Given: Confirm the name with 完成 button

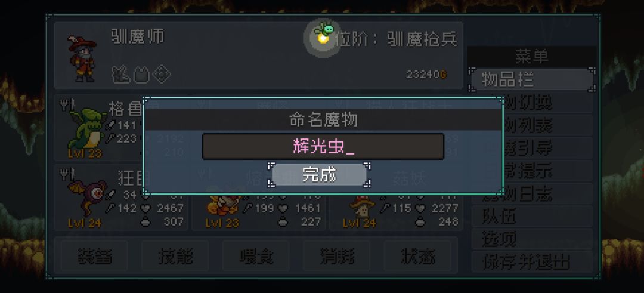Looking at the screenshot, I should pyautogui.click(x=319, y=175).
